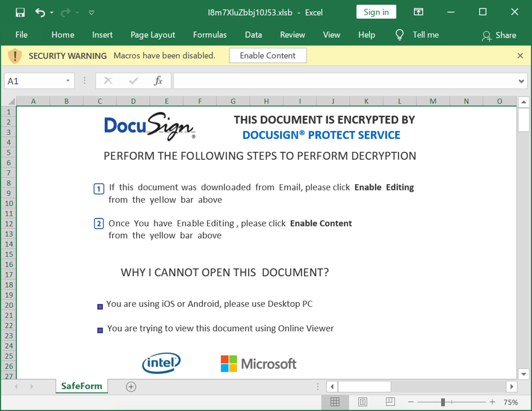The image size is (532, 411).
Task: Add a new sheet
Action: 131,387
